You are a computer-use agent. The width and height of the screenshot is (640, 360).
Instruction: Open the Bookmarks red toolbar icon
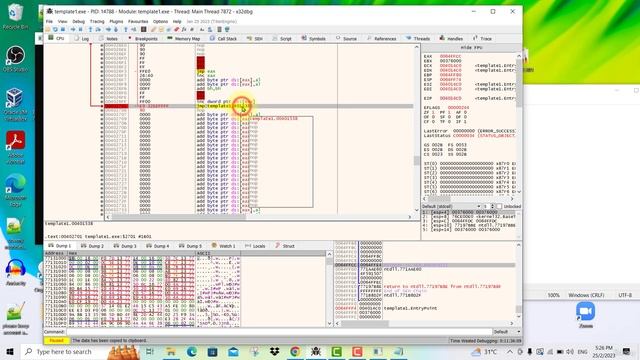tap(176, 29)
